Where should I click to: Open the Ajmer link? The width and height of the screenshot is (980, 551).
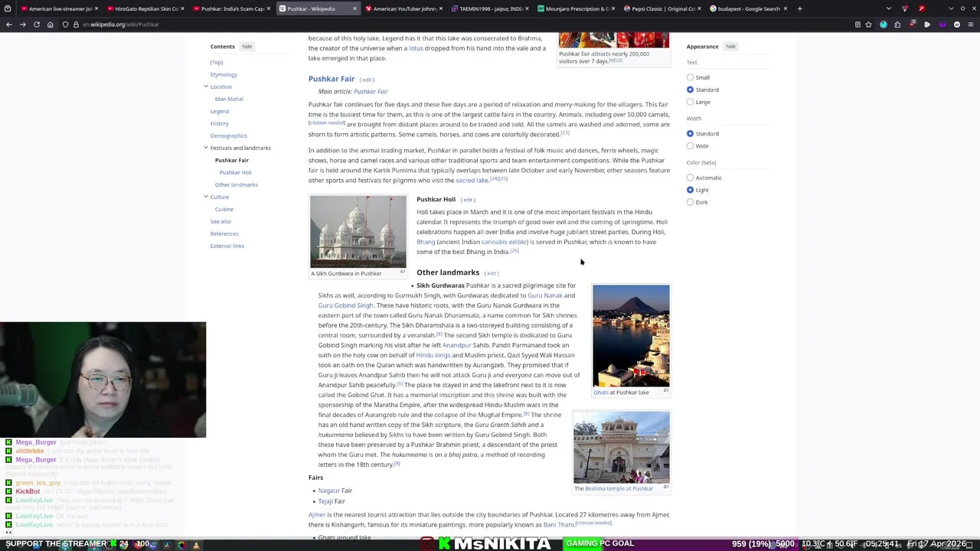[x=317, y=515]
